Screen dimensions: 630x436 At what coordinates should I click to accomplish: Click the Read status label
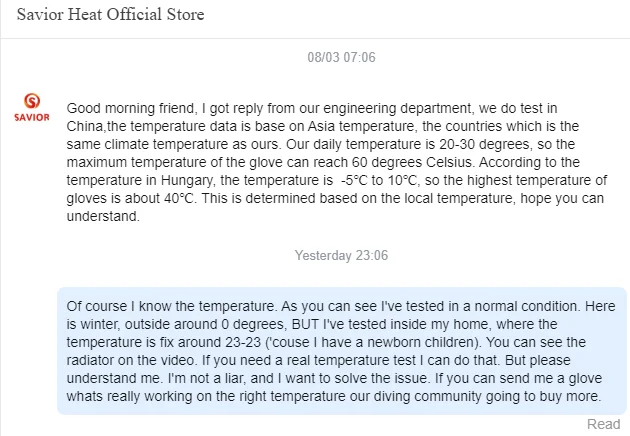pos(604,423)
